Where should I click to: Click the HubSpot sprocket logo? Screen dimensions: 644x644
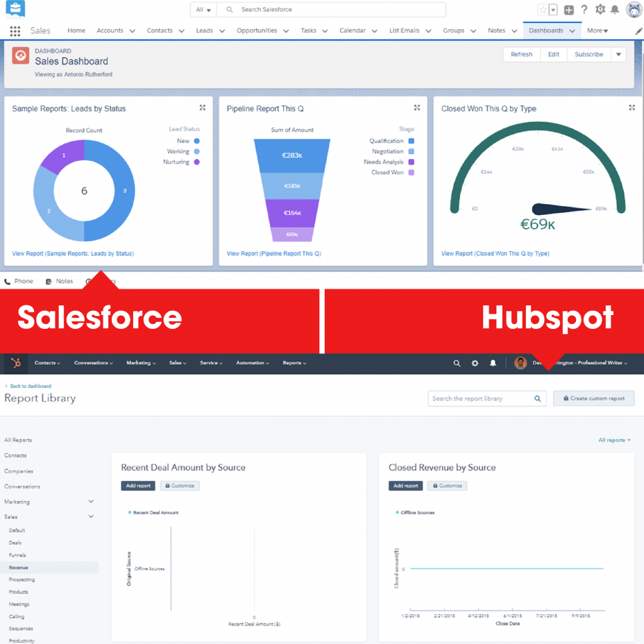tap(15, 362)
